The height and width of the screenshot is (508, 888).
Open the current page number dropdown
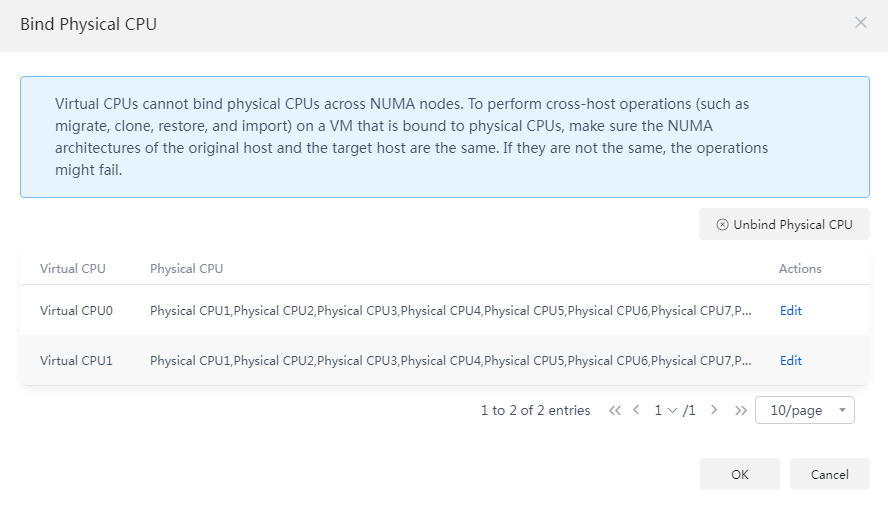[666, 410]
